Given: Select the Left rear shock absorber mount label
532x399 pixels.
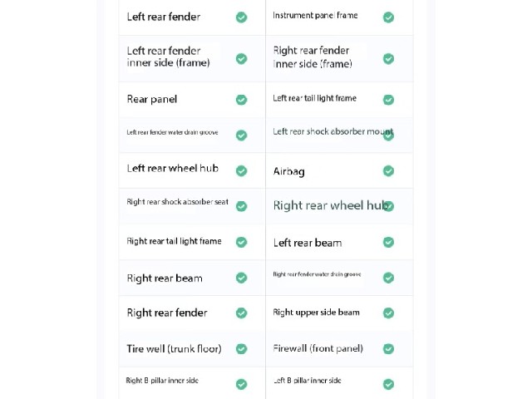Looking at the screenshot, I should coord(333,131).
